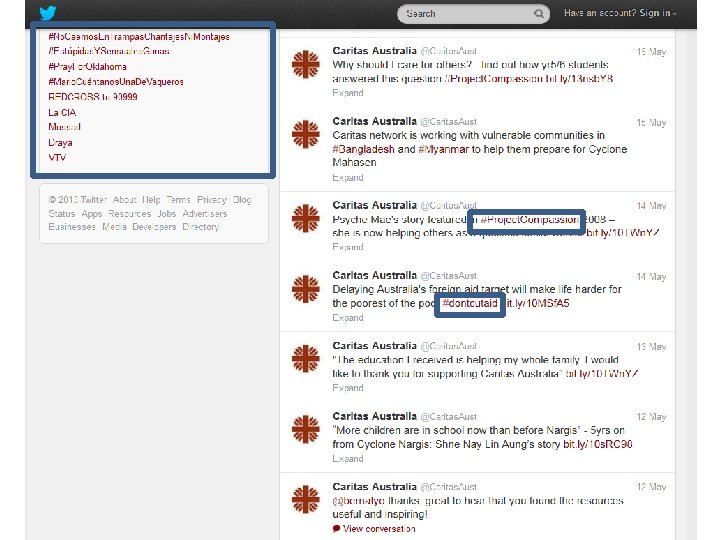The height and width of the screenshot is (540, 720).
Task: Open footer Resources link
Action: (x=129, y=214)
